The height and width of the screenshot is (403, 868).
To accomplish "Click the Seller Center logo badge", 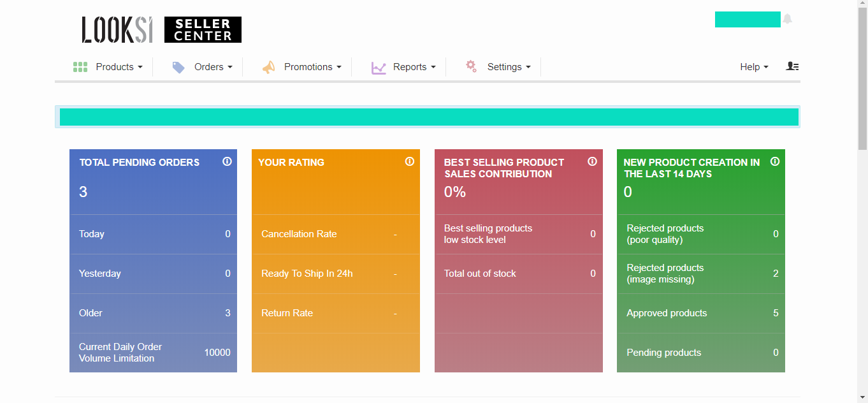I will [x=203, y=30].
